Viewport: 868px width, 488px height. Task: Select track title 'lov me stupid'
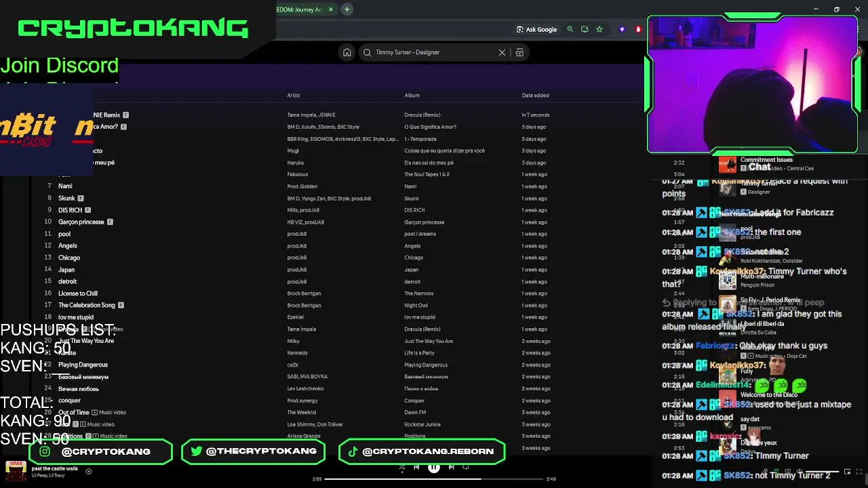point(76,317)
